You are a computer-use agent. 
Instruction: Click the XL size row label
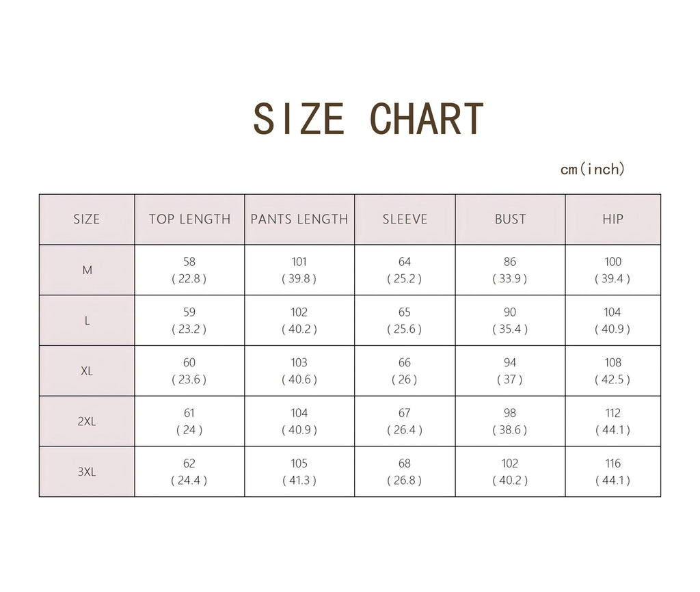coord(87,371)
